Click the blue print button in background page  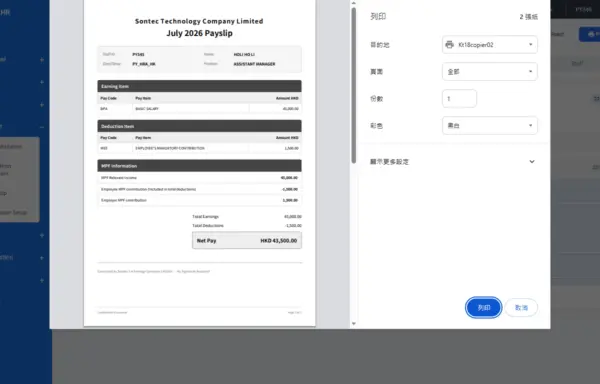coord(590,34)
